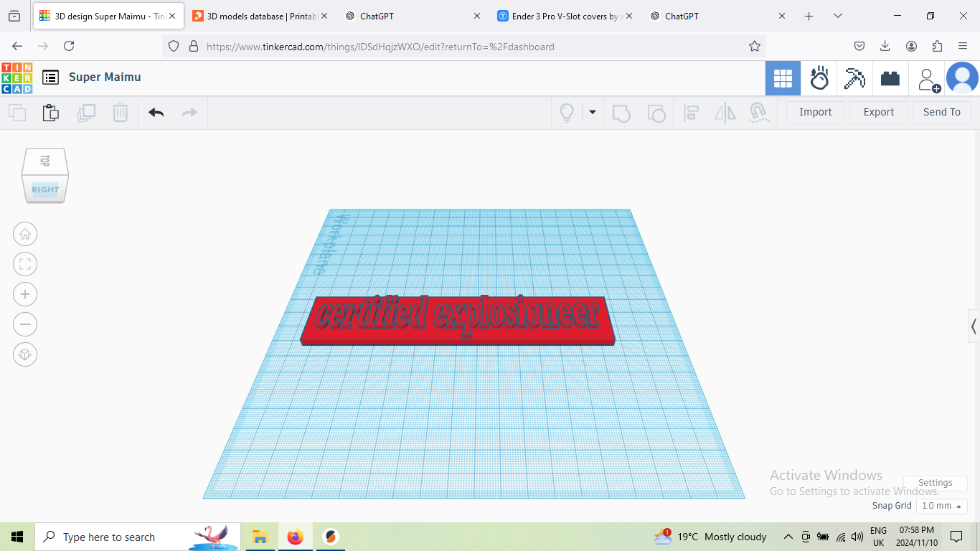
Task: Click the Align tool icon
Action: tap(692, 113)
